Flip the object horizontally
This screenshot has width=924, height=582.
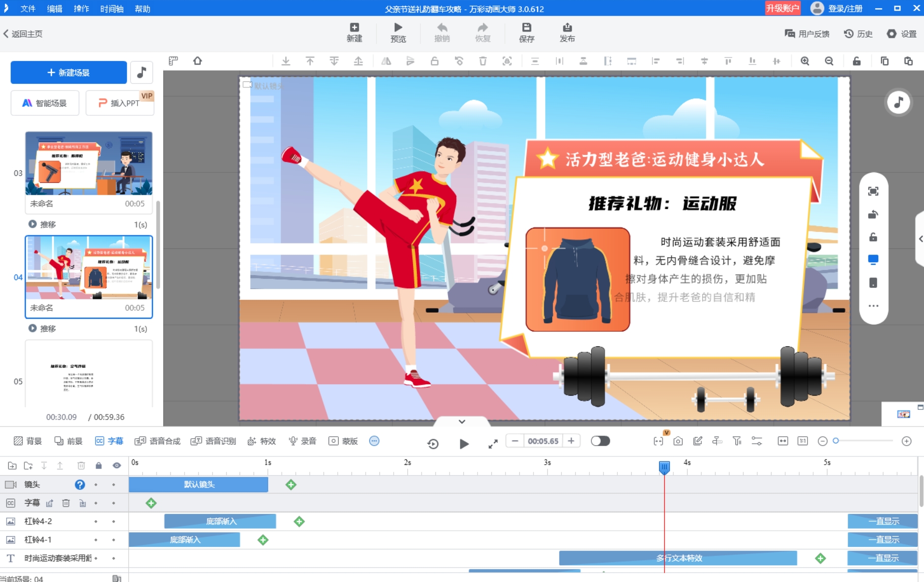386,61
